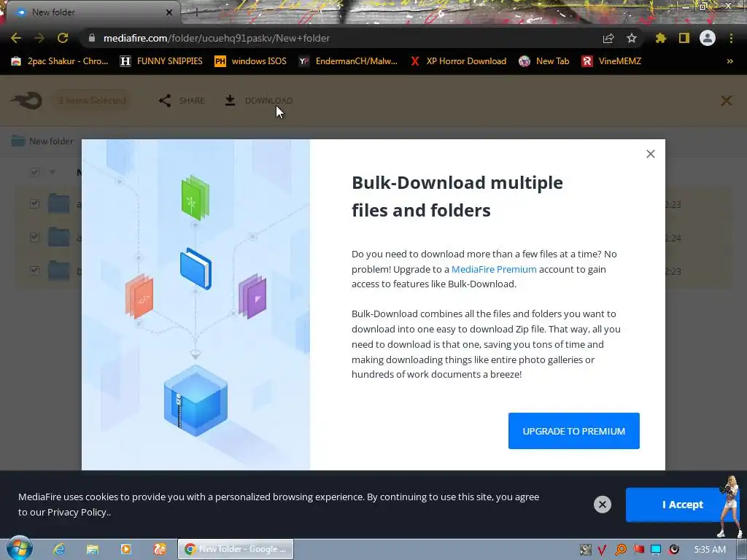747x560 pixels.
Task: Click the DOWNLOAD toolbar button
Action: [259, 101]
